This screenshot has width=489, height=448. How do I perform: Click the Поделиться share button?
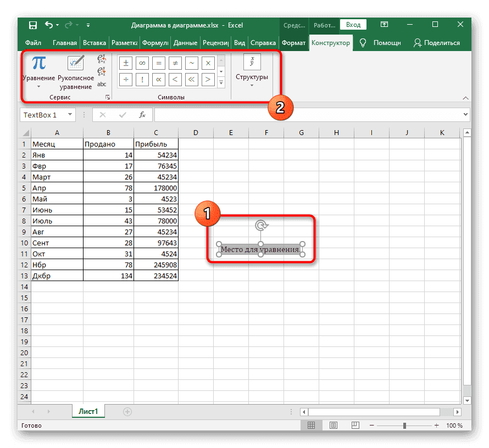point(436,43)
